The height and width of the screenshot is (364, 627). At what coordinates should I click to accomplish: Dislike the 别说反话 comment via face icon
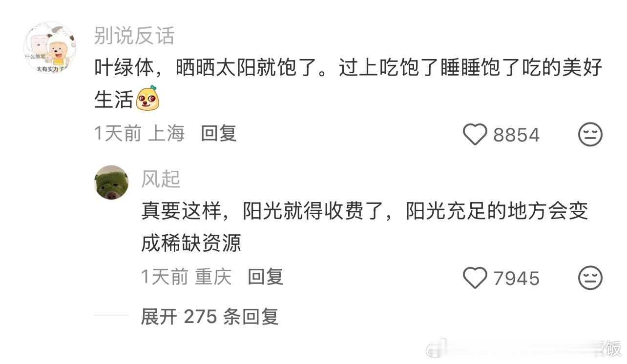(x=590, y=135)
